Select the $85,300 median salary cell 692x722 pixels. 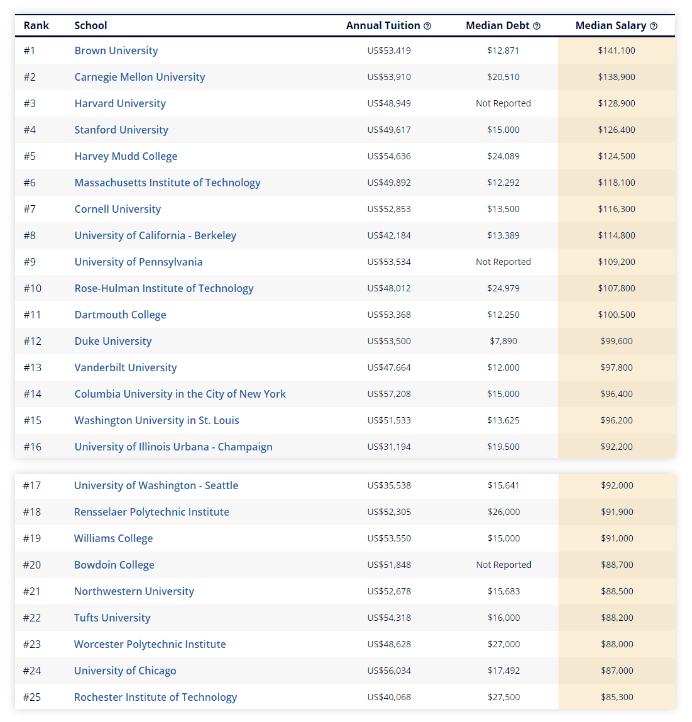point(617,697)
